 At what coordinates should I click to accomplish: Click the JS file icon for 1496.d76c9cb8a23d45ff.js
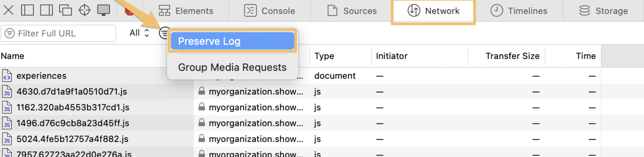7,123
